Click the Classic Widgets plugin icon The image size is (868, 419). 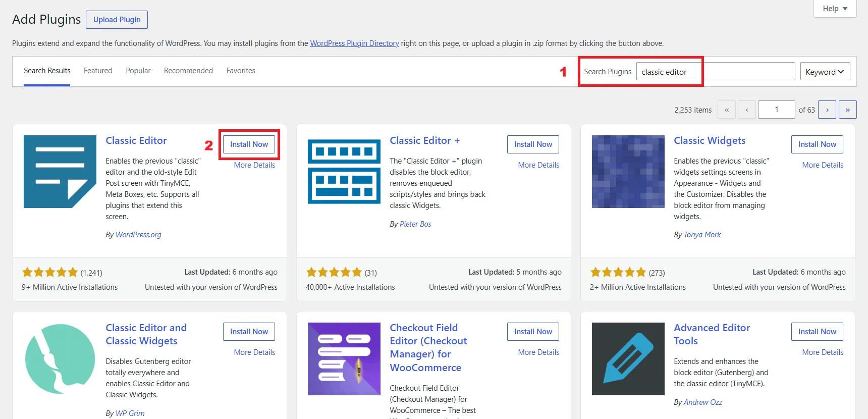pos(628,172)
